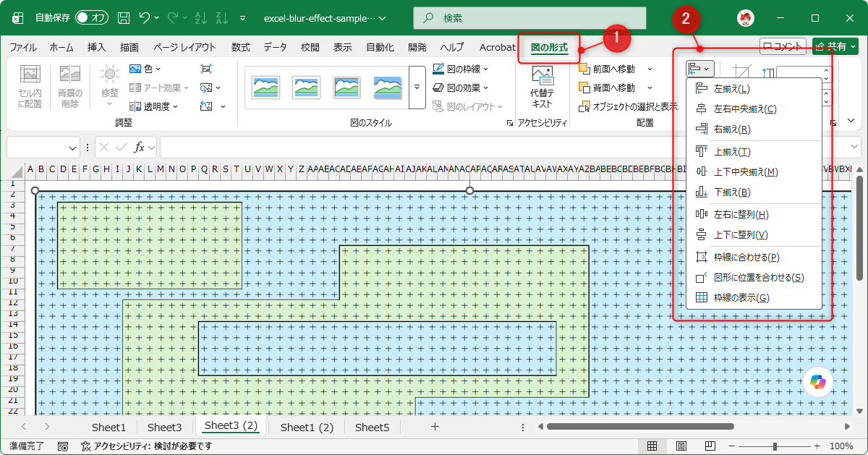Click the 共有 share button

[x=835, y=46]
